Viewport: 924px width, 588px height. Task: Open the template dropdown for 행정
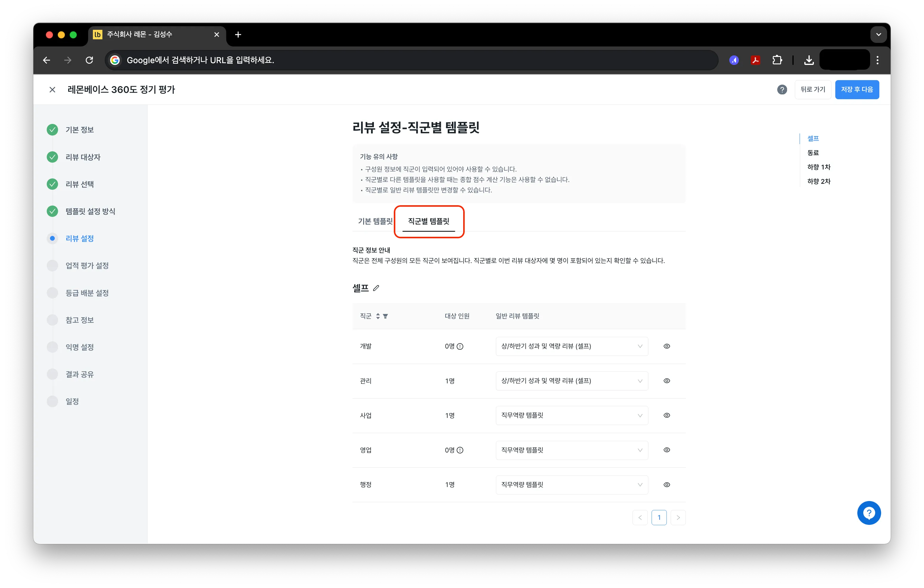click(x=572, y=485)
